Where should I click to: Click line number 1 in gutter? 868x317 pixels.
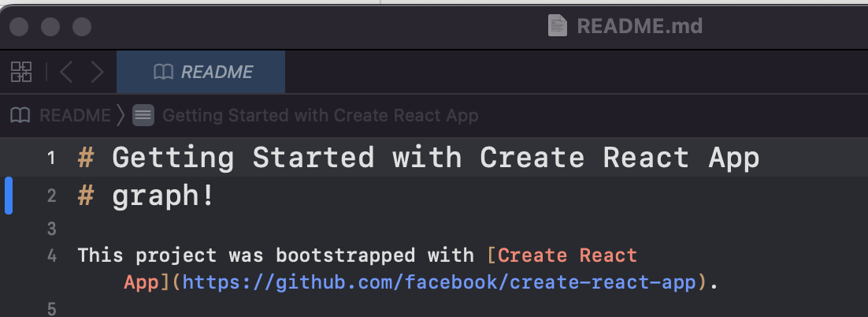pyautogui.click(x=51, y=158)
